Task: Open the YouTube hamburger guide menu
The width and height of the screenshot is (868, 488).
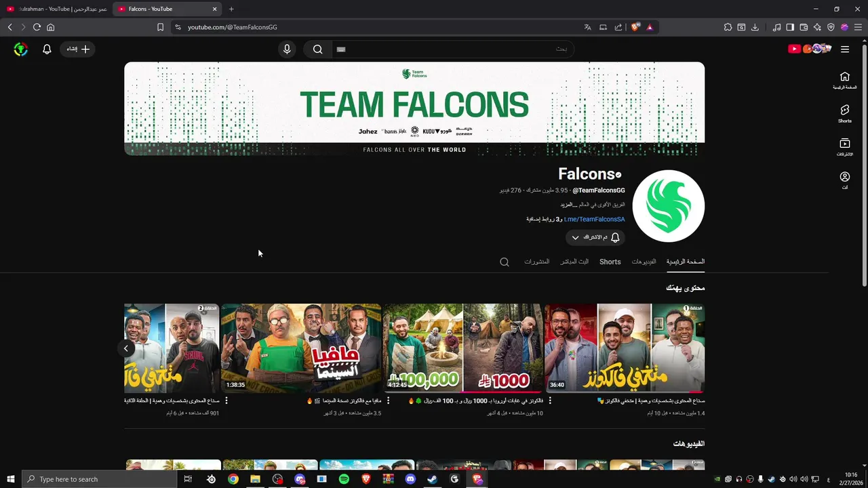Action: click(845, 49)
